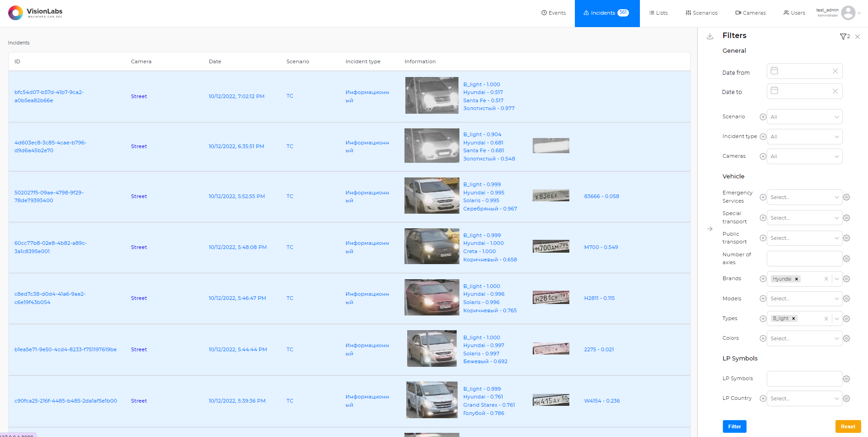The width and height of the screenshot is (868, 437).
Task: Open gear settings for Models
Action: pyautogui.click(x=846, y=299)
